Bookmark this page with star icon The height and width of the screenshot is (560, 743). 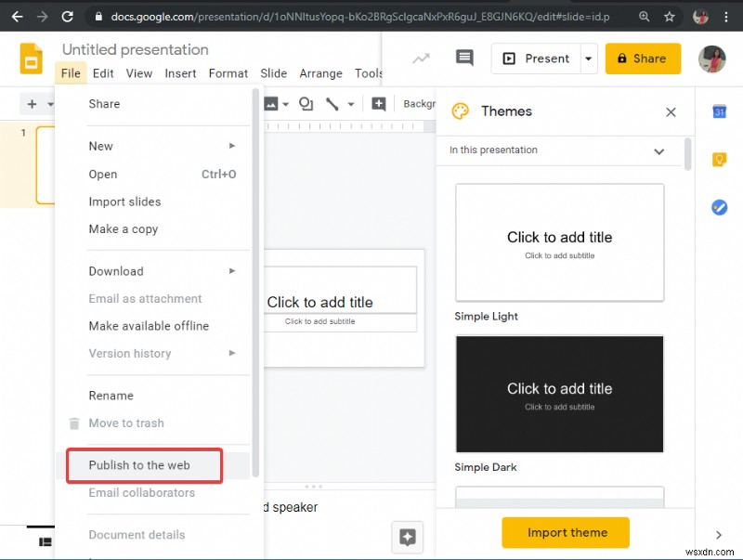tap(669, 17)
